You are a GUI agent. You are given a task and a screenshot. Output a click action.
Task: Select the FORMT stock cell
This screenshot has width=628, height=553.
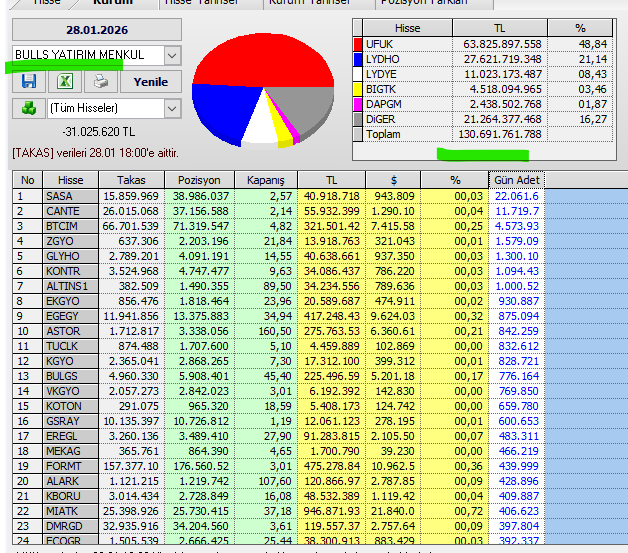tap(70, 467)
